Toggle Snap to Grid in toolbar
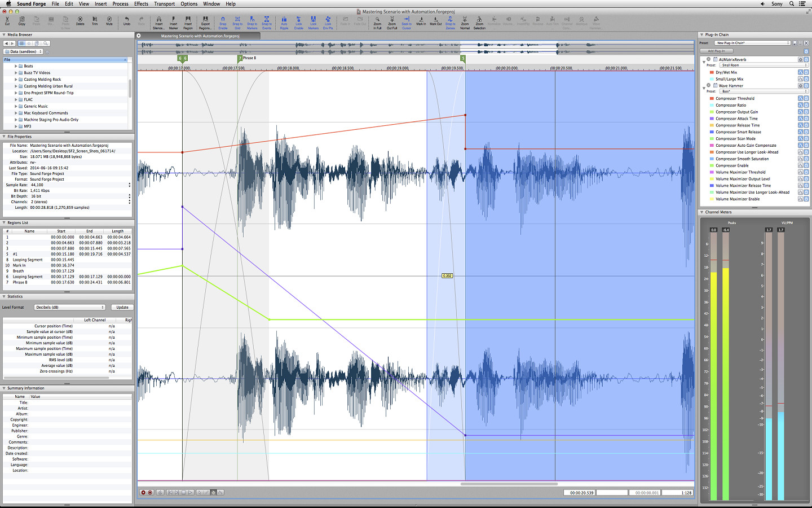 pyautogui.click(x=237, y=21)
